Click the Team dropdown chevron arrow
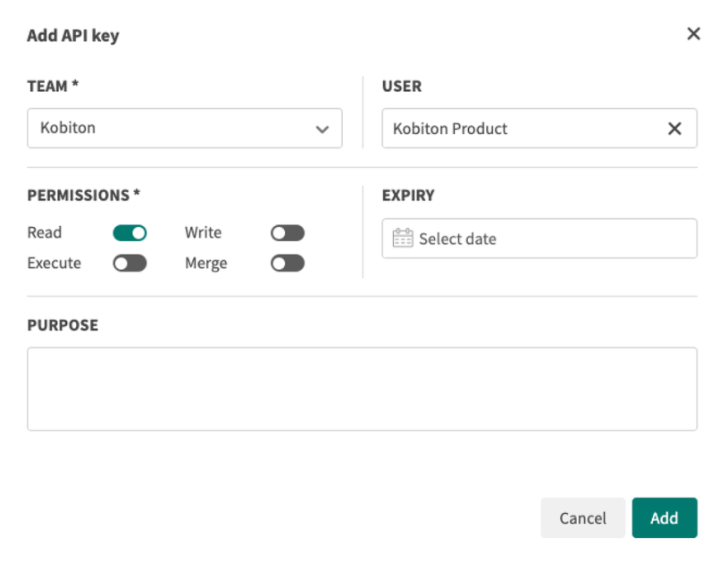Image resolution: width=728 pixels, height=571 pixels. [322, 130]
